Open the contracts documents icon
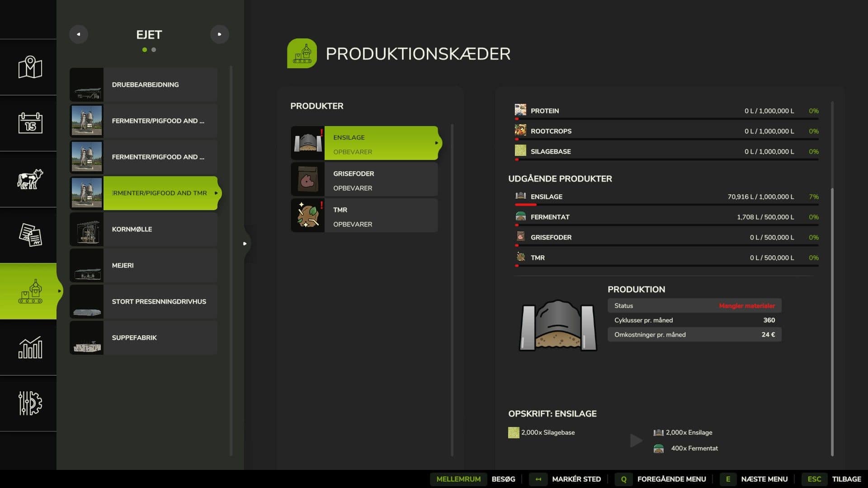This screenshot has height=488, width=868. point(30,235)
